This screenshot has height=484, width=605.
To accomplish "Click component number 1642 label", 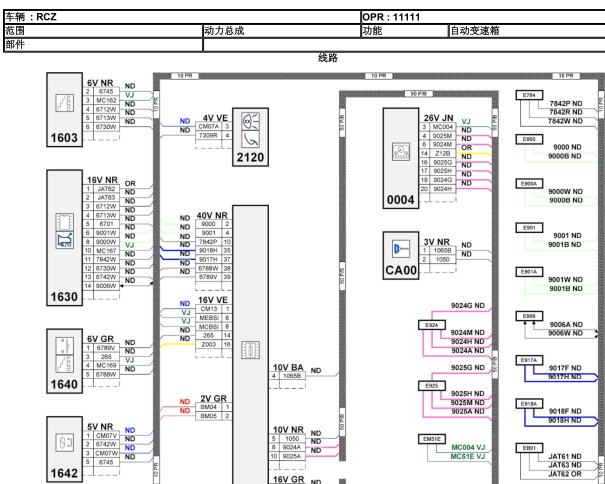I will pyautogui.click(x=64, y=473).
